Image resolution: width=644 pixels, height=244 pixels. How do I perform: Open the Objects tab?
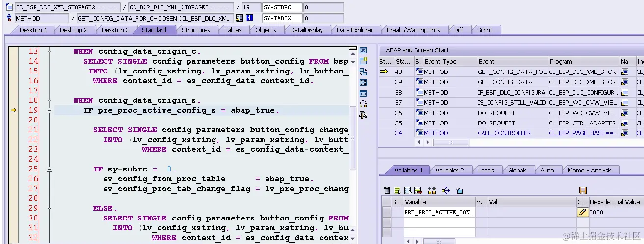coord(266,30)
